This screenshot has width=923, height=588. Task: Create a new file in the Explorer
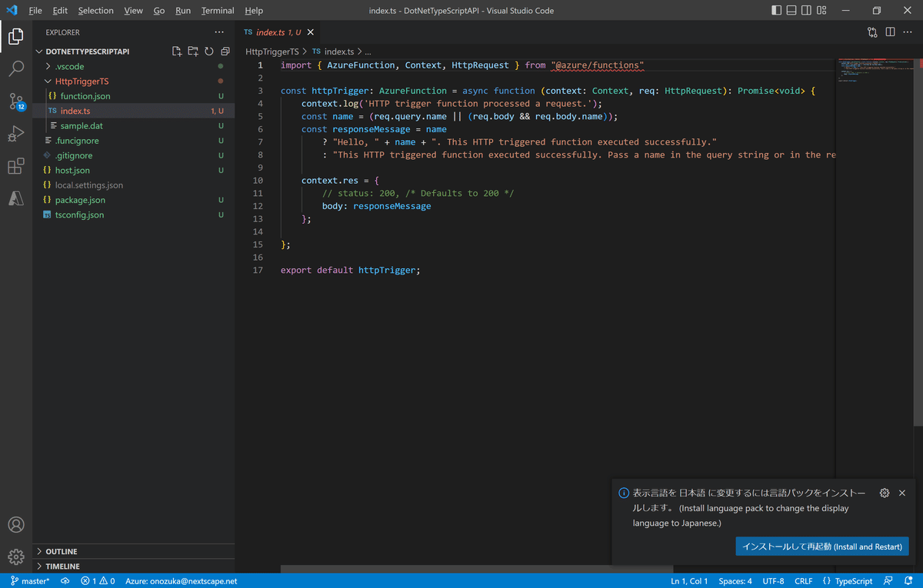tap(176, 50)
